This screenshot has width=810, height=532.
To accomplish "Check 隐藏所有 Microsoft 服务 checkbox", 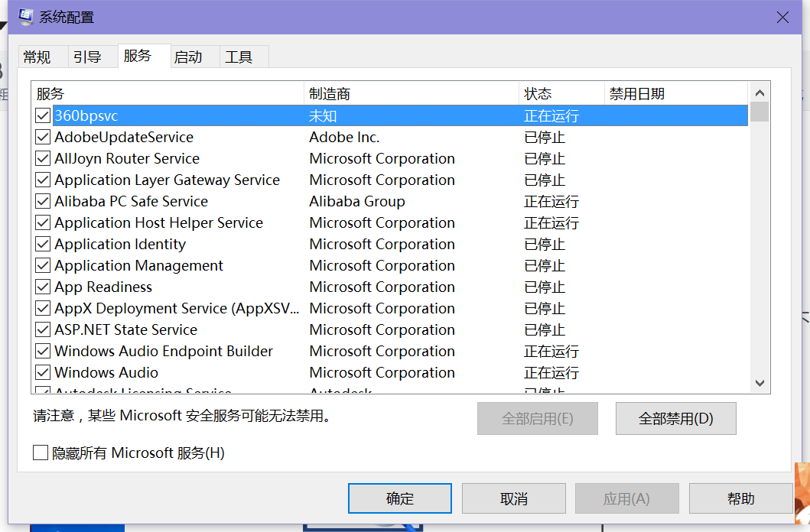I will pyautogui.click(x=41, y=453).
